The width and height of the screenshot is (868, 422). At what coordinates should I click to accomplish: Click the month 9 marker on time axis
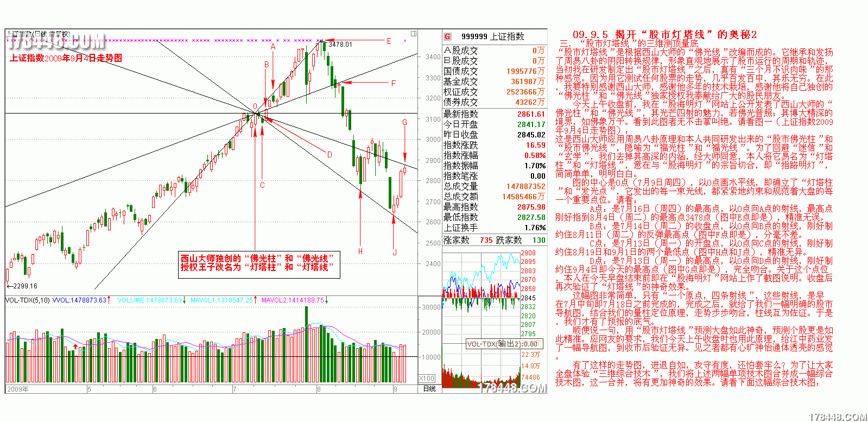pyautogui.click(x=396, y=389)
